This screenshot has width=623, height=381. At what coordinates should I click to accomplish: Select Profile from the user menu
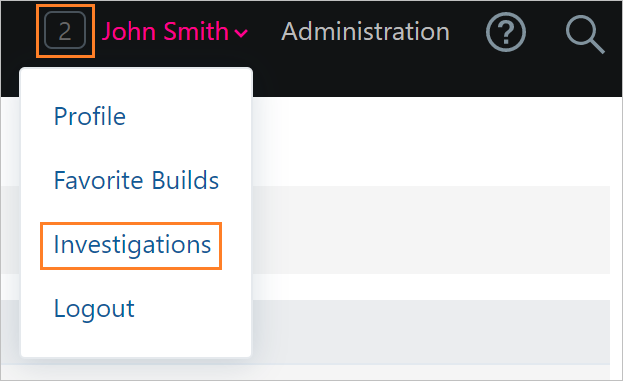(x=90, y=116)
